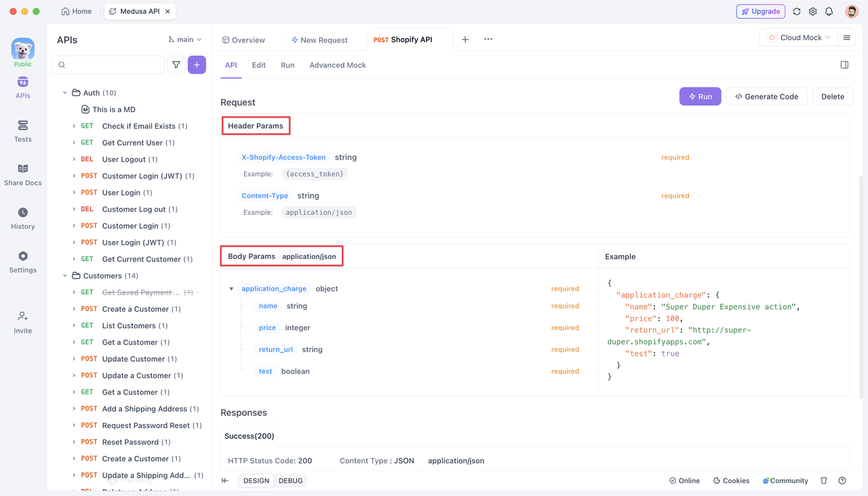Click inside the API search field
This screenshot has height=496, width=868.
click(x=108, y=65)
